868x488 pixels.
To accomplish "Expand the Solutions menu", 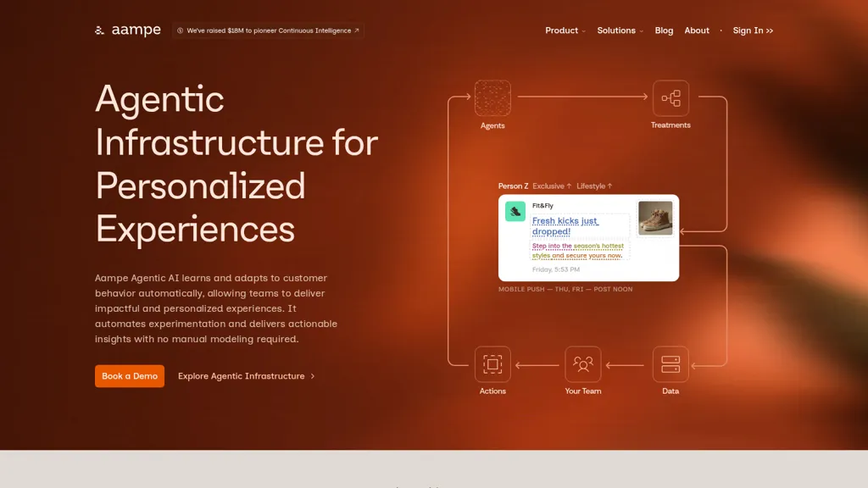I will point(620,30).
